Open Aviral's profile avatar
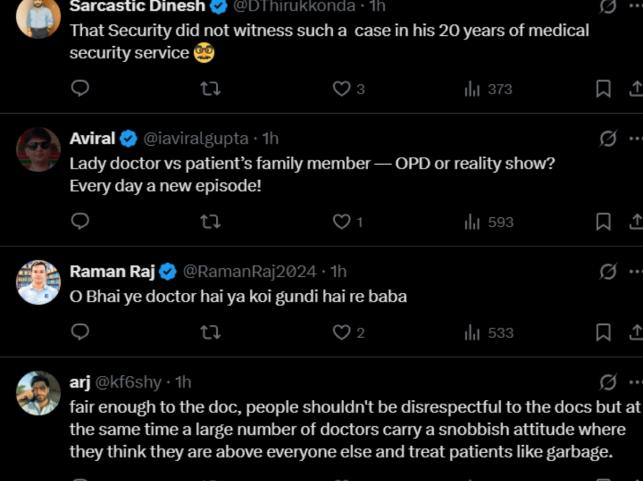The height and width of the screenshot is (481, 643). [38, 150]
